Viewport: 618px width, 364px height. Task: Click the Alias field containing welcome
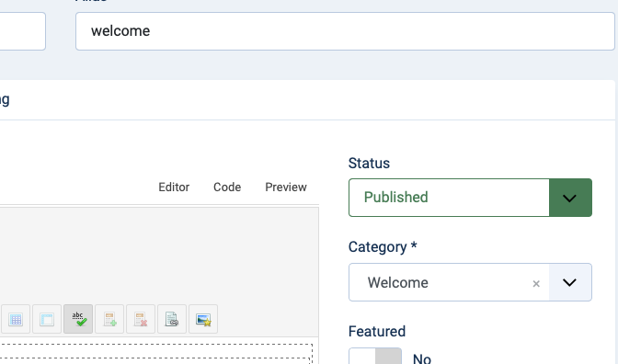(345, 31)
